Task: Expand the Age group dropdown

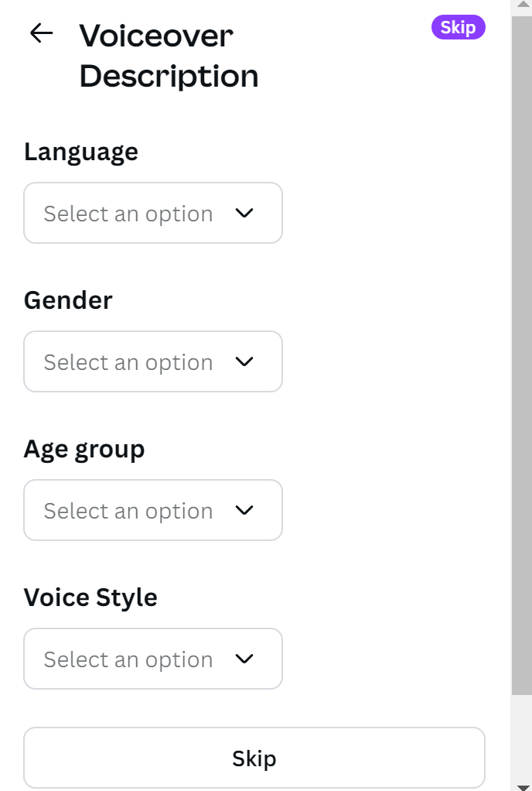Action: click(152, 510)
